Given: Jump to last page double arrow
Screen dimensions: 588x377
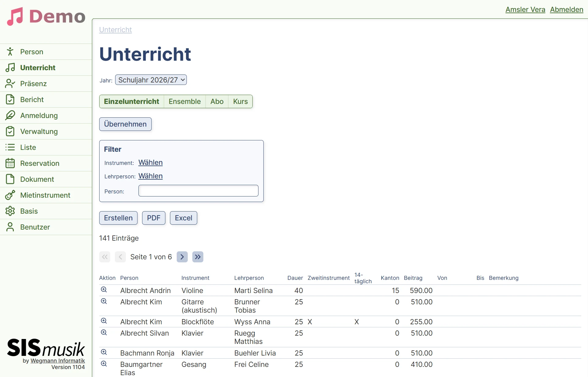Looking at the screenshot, I should point(198,257).
